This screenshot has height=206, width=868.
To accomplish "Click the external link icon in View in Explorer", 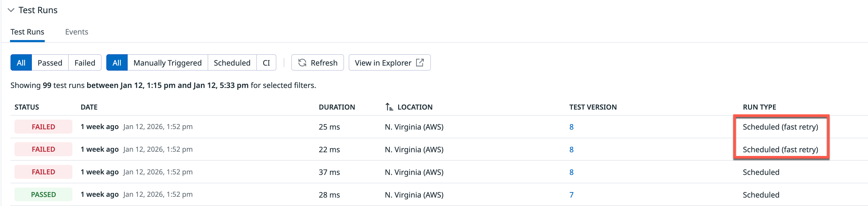I will pos(420,63).
